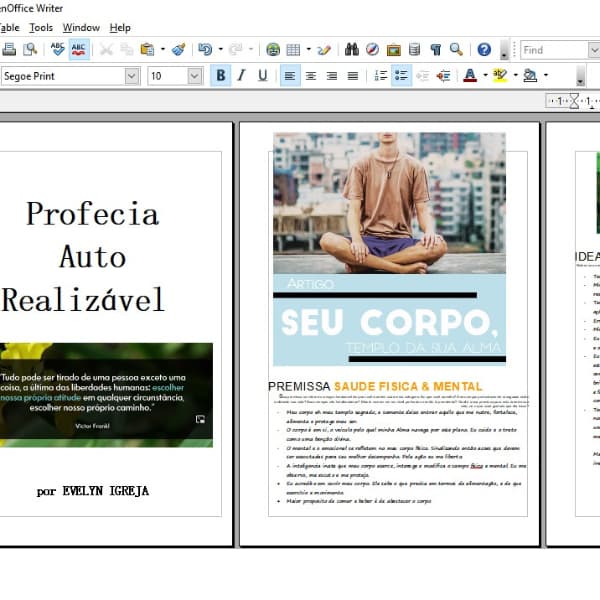Screen dimensions: 600x600
Task: Justify the paragraph text
Action: pyautogui.click(x=352, y=75)
